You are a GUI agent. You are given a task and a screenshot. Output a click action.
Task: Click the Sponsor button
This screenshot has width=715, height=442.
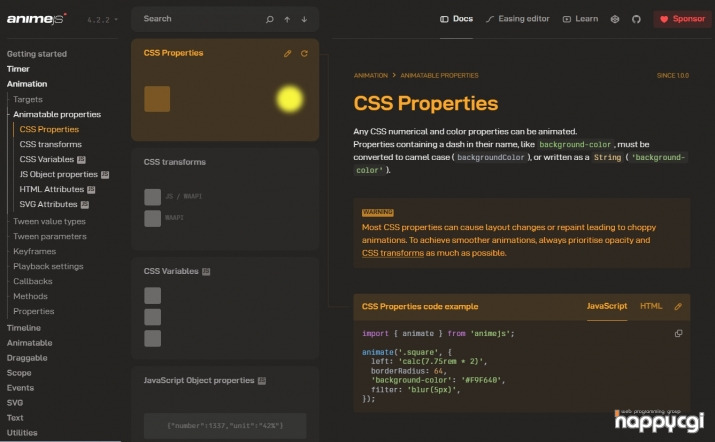[x=682, y=19]
